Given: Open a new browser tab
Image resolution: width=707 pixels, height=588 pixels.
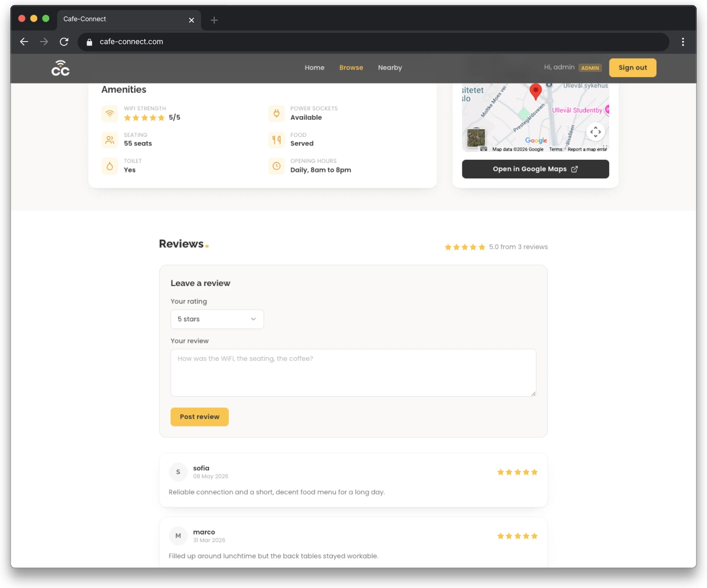Looking at the screenshot, I should [214, 20].
